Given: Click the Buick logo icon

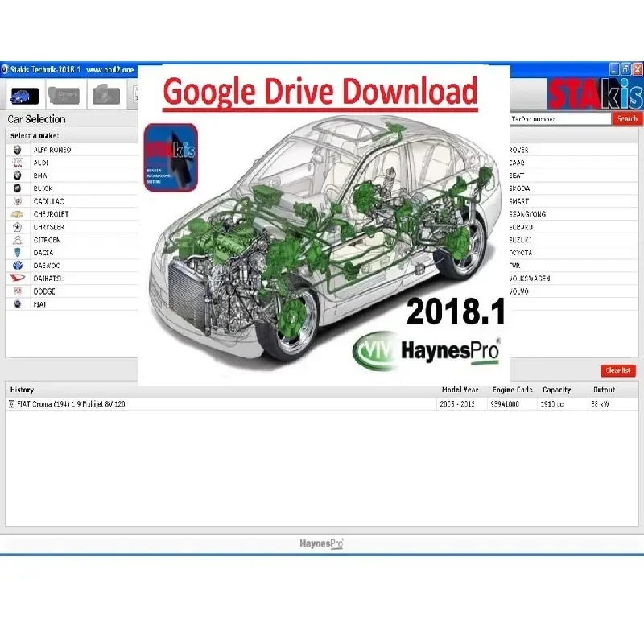Looking at the screenshot, I should coord(17,188).
